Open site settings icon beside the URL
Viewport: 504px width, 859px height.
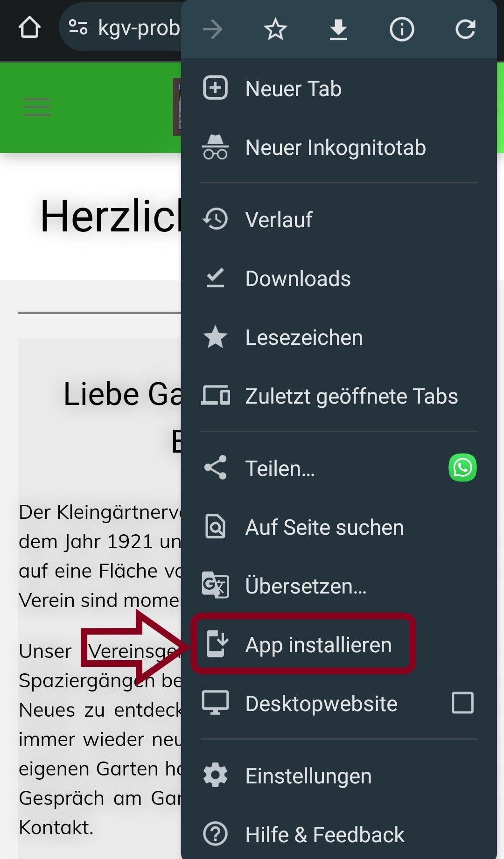[78, 28]
